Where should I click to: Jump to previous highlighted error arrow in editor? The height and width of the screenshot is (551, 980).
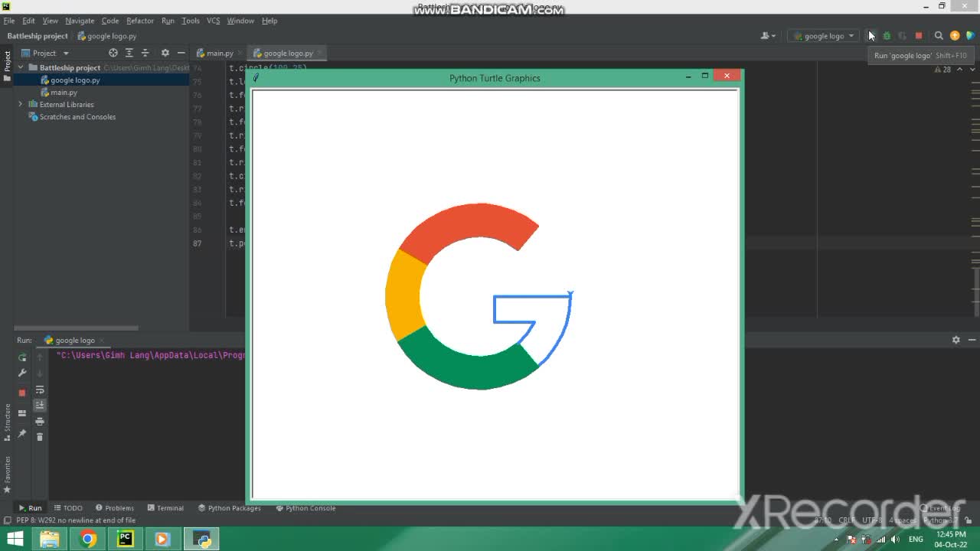click(x=959, y=70)
